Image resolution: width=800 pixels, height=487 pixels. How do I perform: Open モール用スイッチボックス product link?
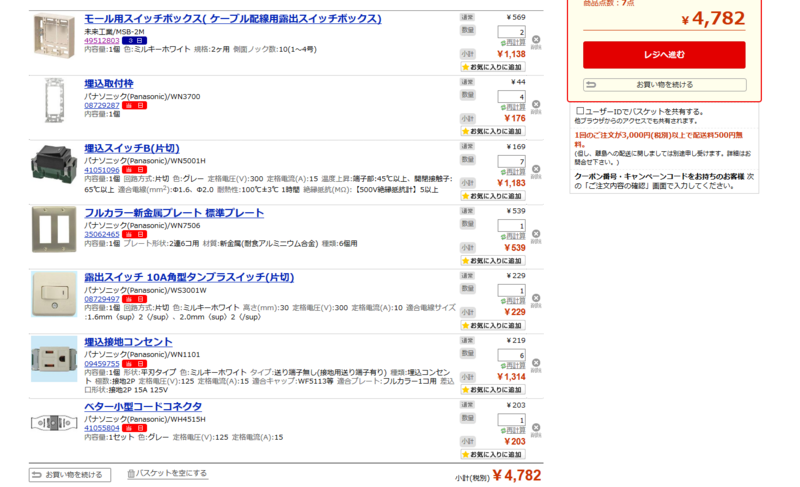pos(233,19)
